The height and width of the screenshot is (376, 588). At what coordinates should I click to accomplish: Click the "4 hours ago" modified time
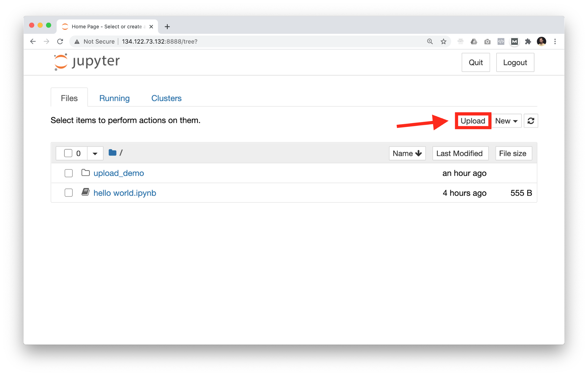[464, 193]
